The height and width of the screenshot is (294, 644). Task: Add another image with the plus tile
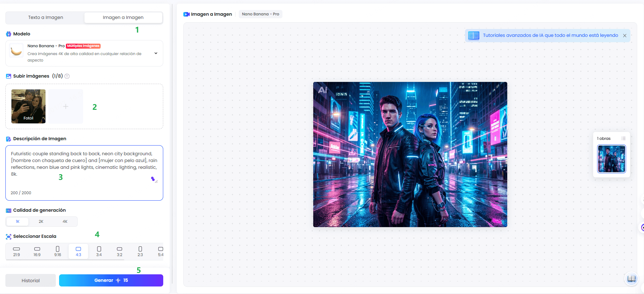pos(66,106)
